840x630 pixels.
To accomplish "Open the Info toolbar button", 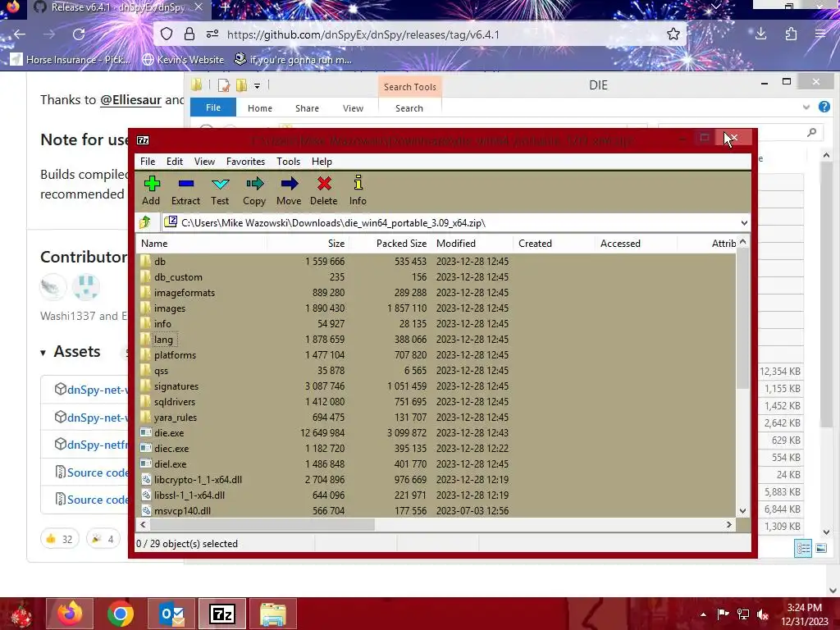I will [x=358, y=190].
